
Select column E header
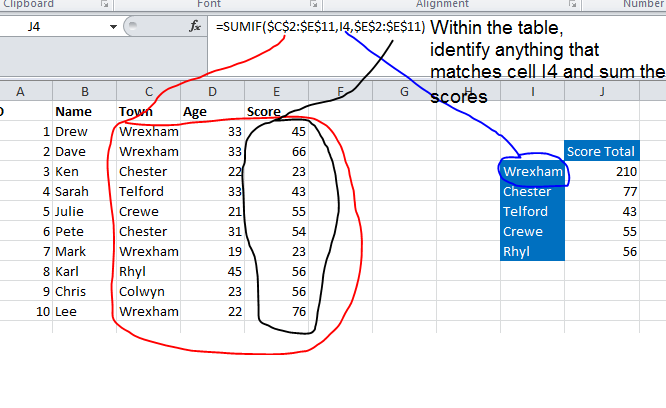(x=276, y=92)
